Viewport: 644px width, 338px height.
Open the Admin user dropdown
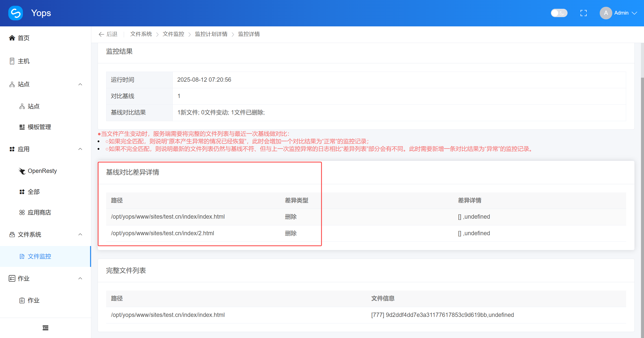click(625, 13)
